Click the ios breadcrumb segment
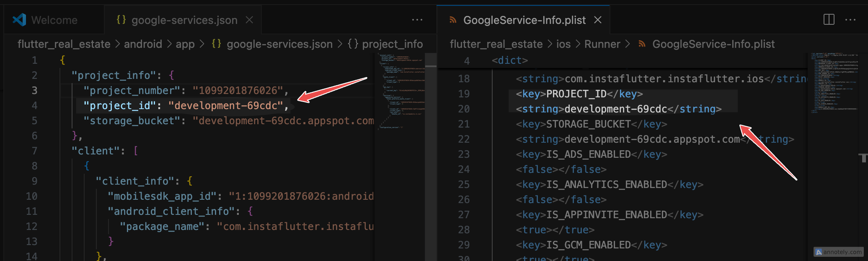 tap(563, 44)
